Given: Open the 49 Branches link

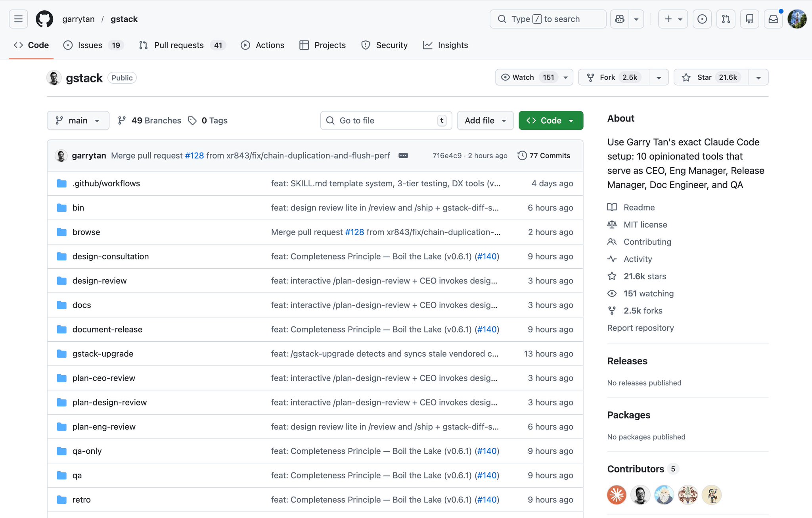Looking at the screenshot, I should pos(149,120).
